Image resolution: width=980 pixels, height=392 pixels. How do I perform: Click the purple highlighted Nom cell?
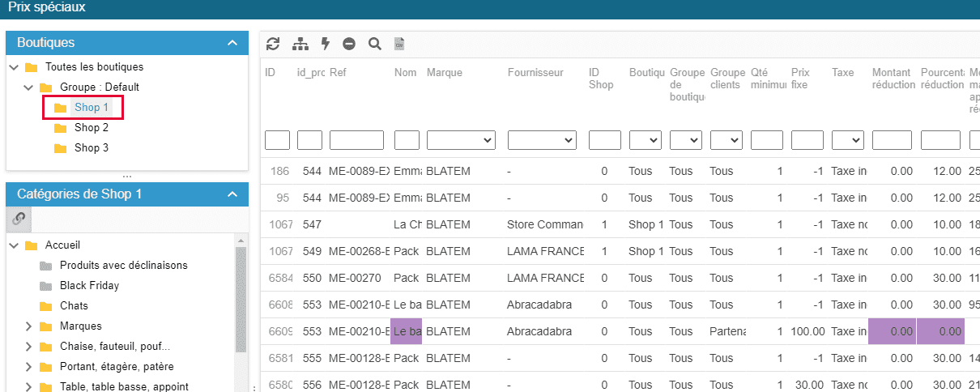[407, 331]
